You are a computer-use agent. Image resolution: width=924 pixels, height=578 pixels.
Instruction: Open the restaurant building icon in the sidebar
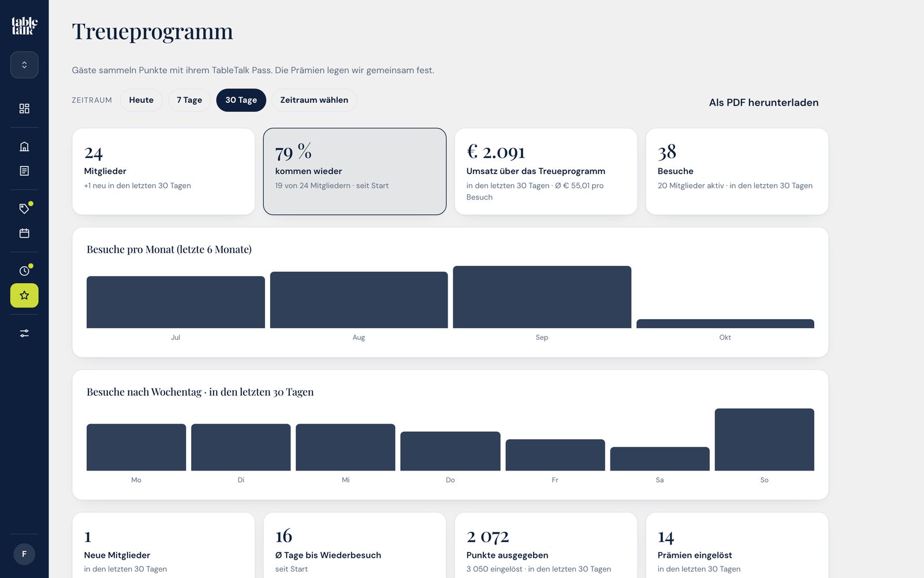[24, 147]
